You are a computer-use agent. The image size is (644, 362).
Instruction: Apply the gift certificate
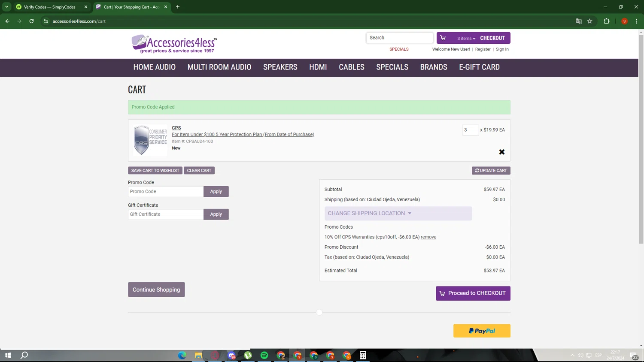[216, 214]
